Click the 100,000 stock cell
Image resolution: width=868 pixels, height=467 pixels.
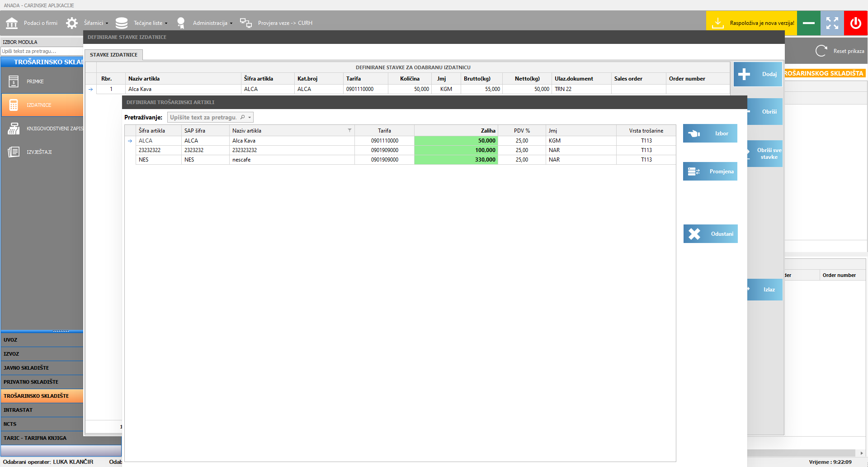[x=456, y=150]
